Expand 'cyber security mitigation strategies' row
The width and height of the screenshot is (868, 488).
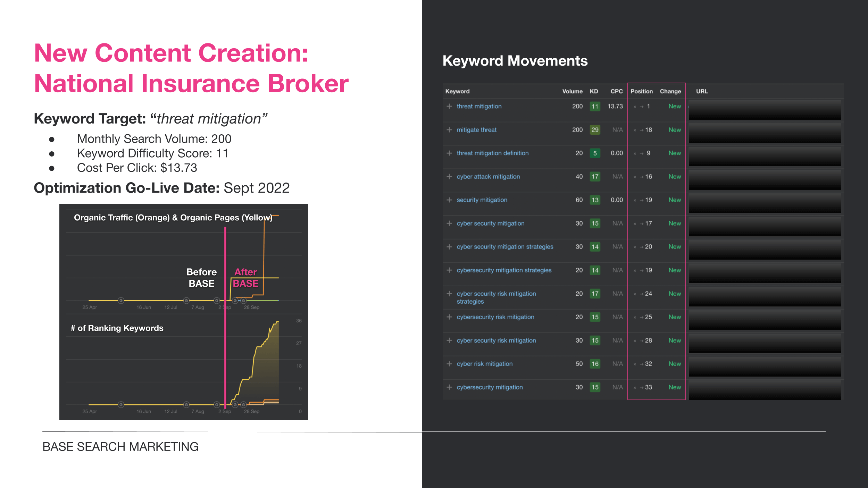coord(449,247)
